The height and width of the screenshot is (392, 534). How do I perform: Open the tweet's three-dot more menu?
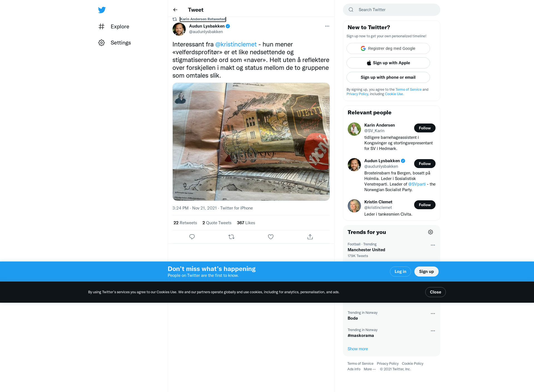point(327,26)
